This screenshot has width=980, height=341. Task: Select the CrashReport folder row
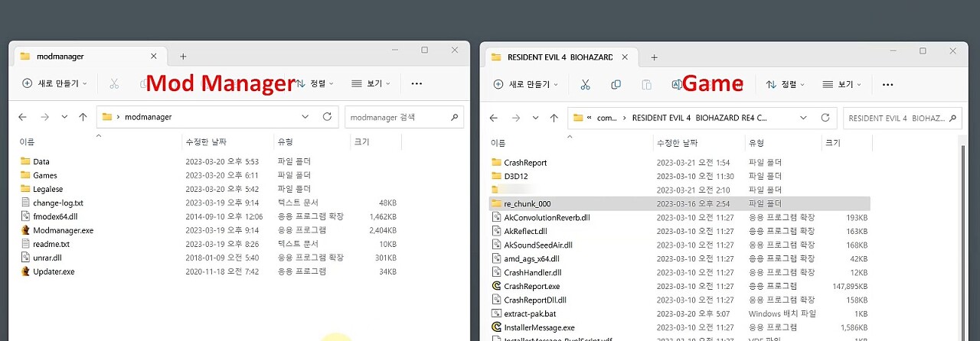680,162
